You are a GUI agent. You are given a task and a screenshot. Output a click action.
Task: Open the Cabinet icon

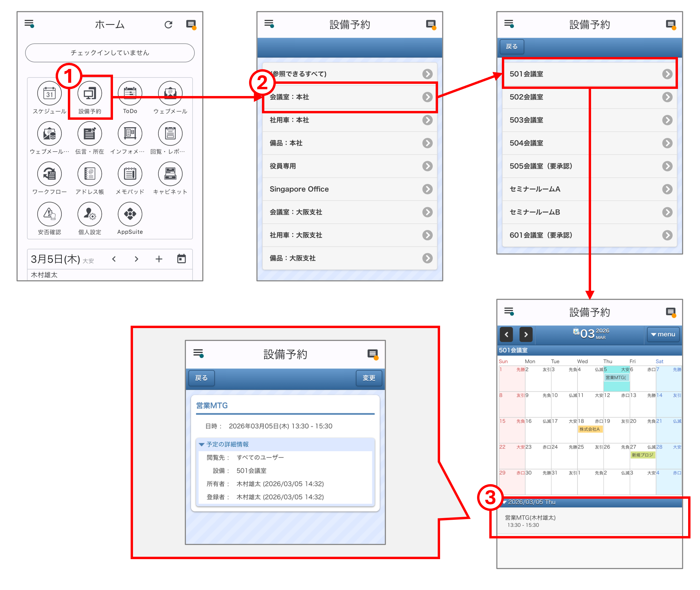point(170,174)
